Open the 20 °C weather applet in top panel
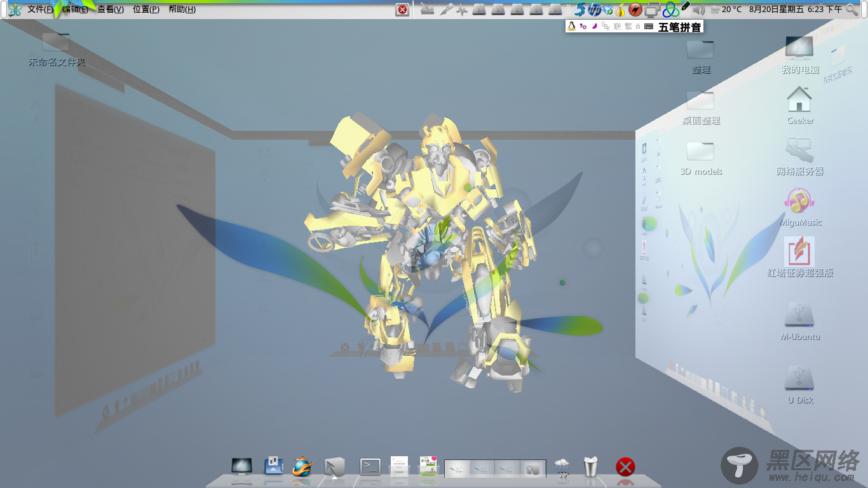The image size is (868, 488). coord(726,10)
